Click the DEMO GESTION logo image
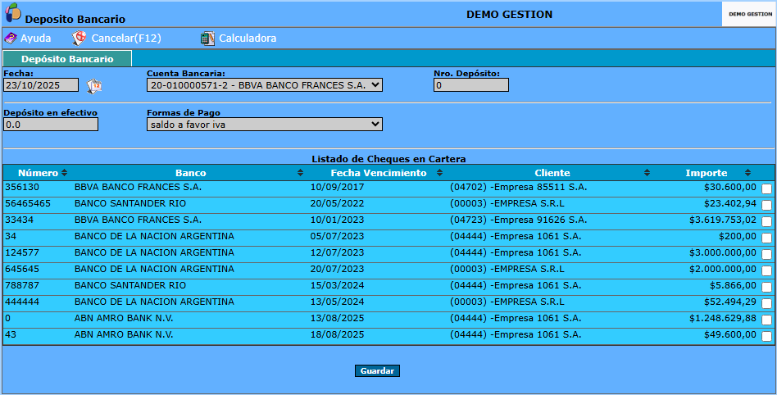Viewport: 777px width, 395px height. point(749,14)
